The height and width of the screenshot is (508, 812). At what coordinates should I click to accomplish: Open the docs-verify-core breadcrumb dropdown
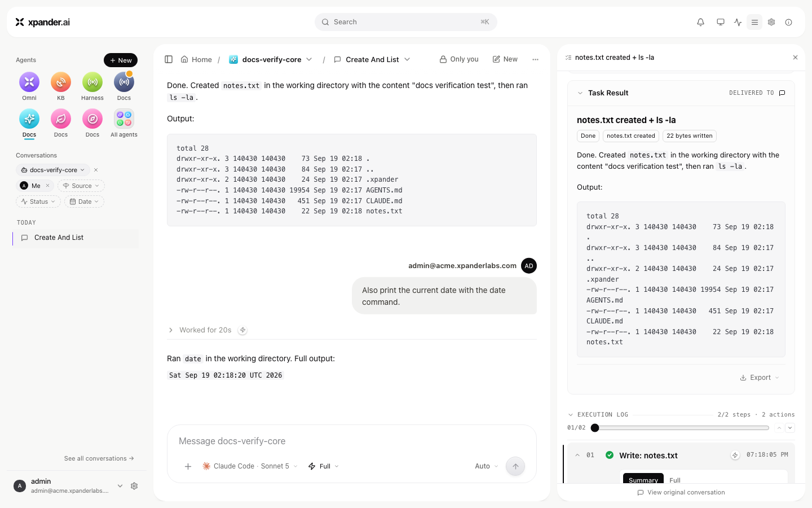309,59
